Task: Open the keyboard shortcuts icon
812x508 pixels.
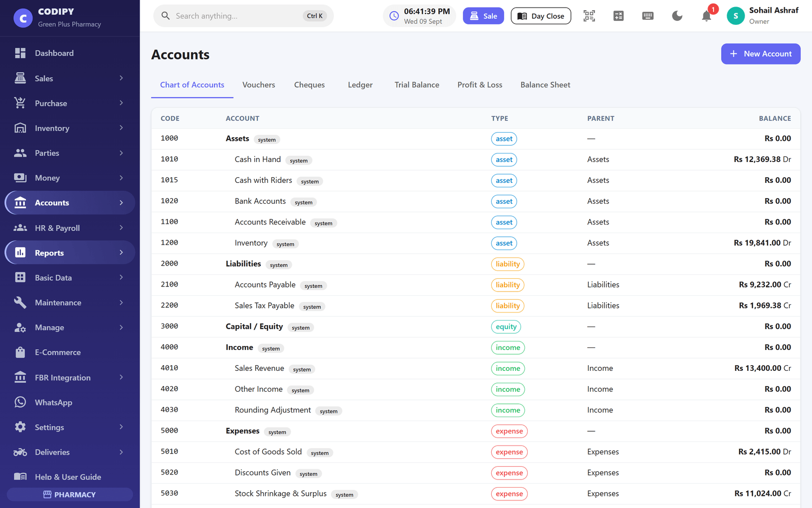Action: click(648, 16)
